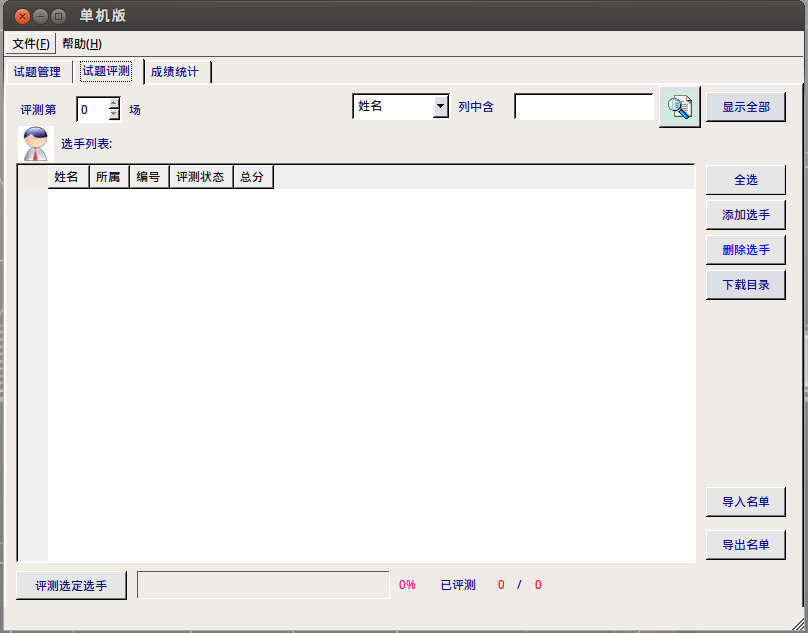Open the 文件(F) menu
Image resolution: width=808 pixels, height=633 pixels.
coord(30,44)
